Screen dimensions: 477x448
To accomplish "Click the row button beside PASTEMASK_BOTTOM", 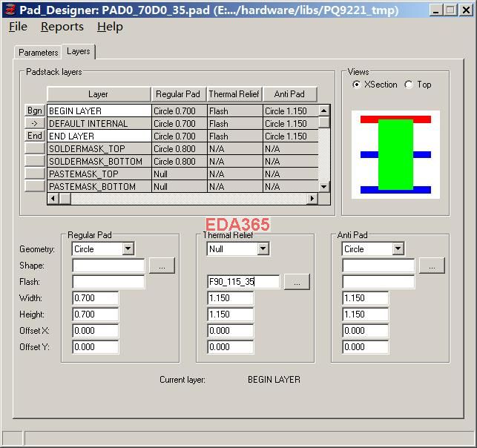I will click(35, 186).
